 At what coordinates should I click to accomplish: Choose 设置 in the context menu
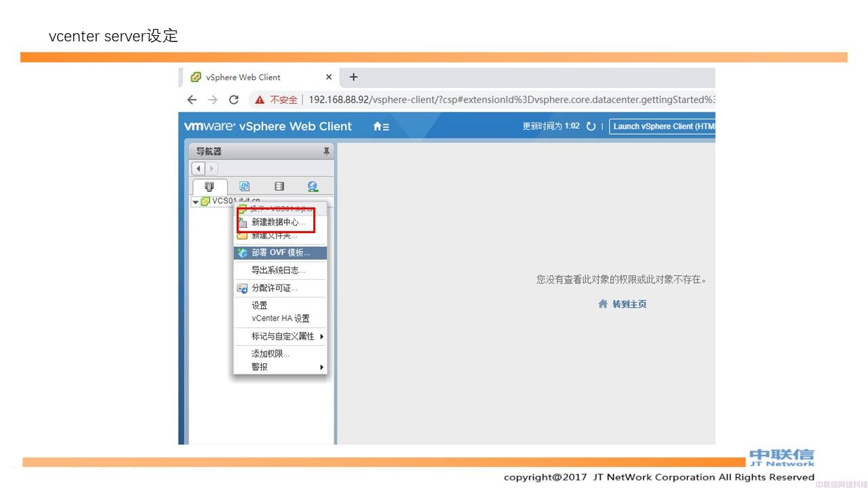[280, 306]
